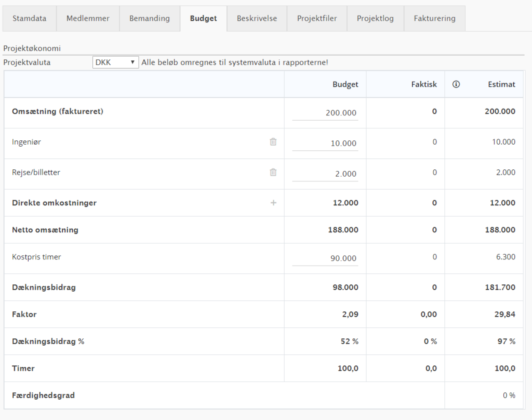
Task: Click the Ingeniør budget field showing 10.000
Action: pyautogui.click(x=325, y=143)
